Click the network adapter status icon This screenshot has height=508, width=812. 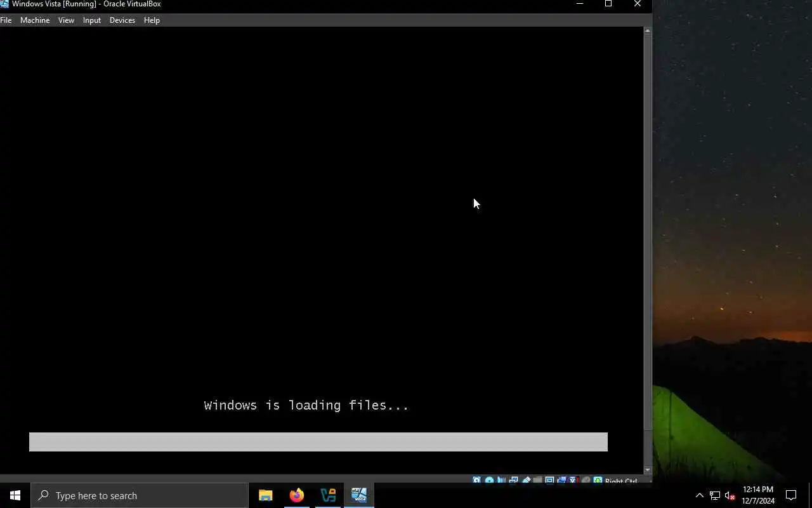(514, 480)
